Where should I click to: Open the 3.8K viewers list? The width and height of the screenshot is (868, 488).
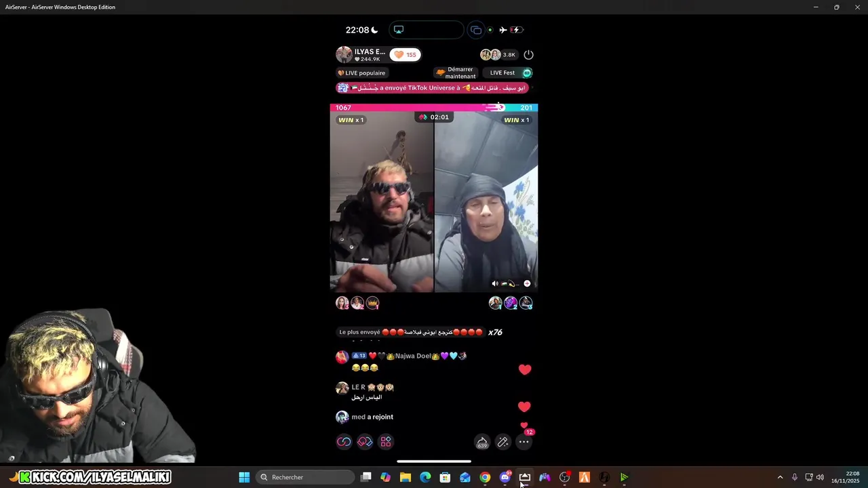click(498, 55)
